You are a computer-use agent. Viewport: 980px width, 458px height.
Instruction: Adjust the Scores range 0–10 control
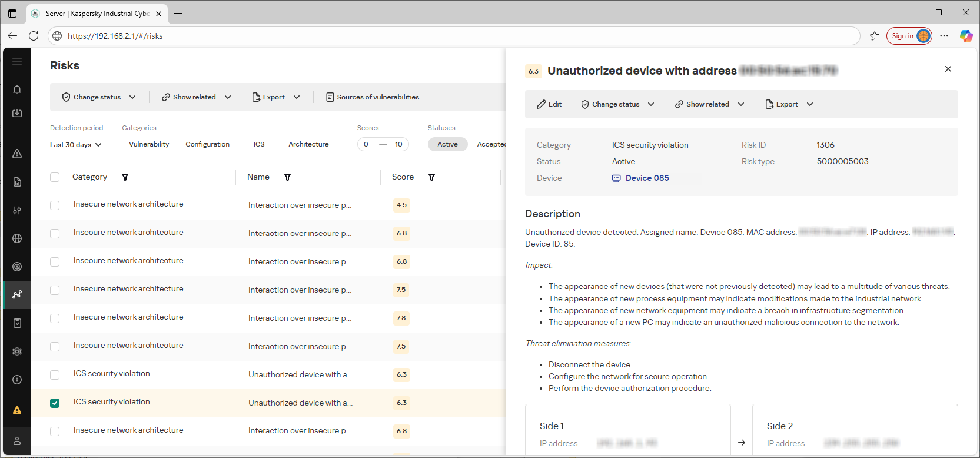pyautogui.click(x=383, y=144)
